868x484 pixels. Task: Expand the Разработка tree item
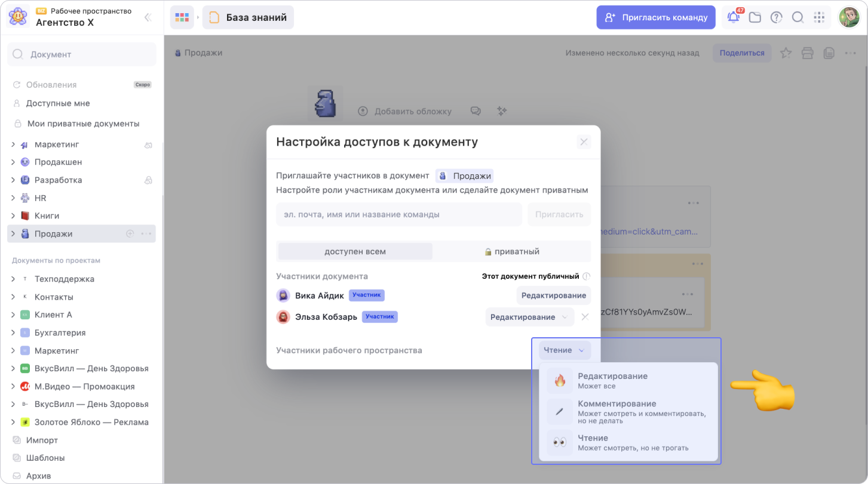[13, 180]
